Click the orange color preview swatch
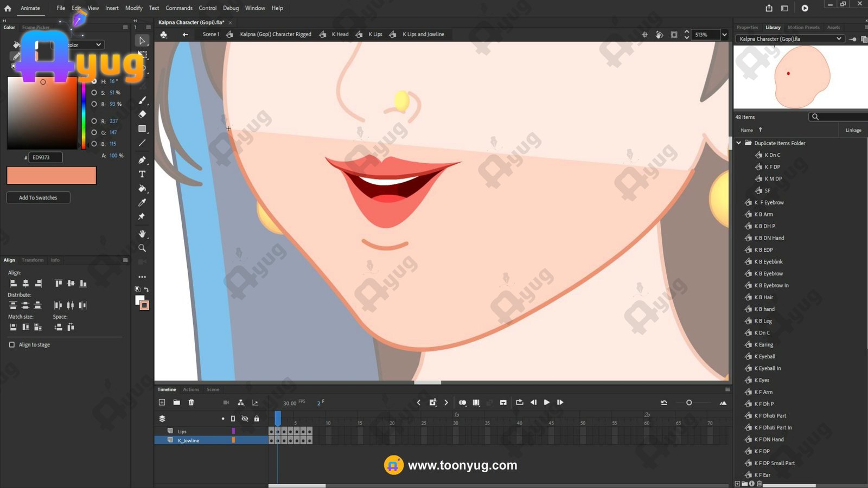The image size is (868, 488). tap(52, 175)
